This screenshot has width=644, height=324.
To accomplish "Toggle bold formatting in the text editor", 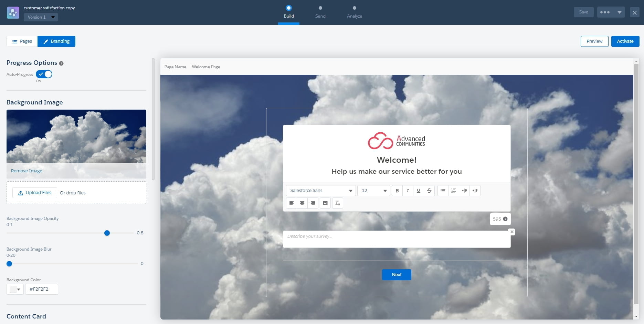I will pos(397,191).
